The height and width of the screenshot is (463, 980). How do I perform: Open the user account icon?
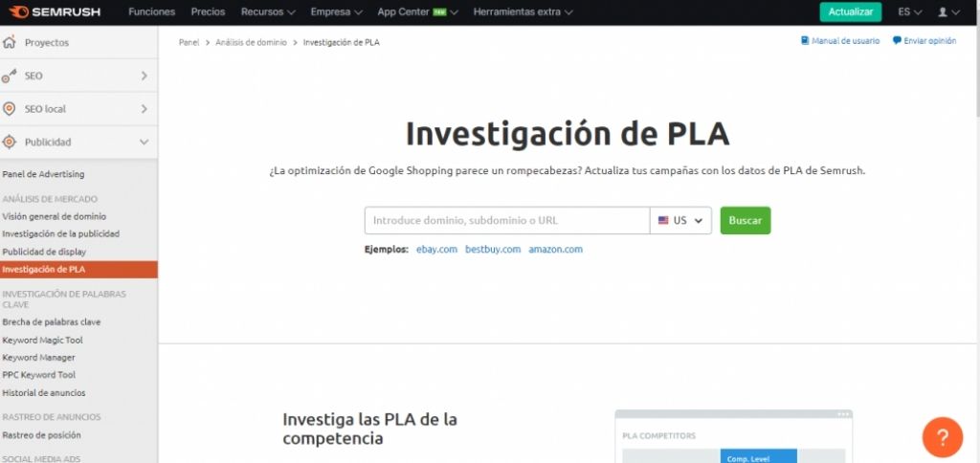(x=943, y=11)
